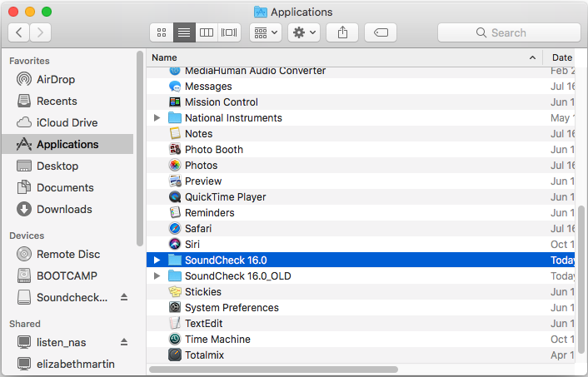Select the Siri app icon
This screenshot has height=377, width=588.
pyautogui.click(x=175, y=245)
